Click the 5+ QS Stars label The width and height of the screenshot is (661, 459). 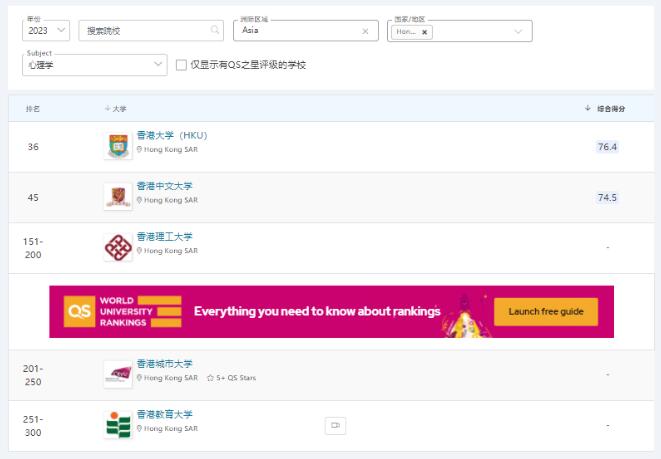(x=236, y=378)
